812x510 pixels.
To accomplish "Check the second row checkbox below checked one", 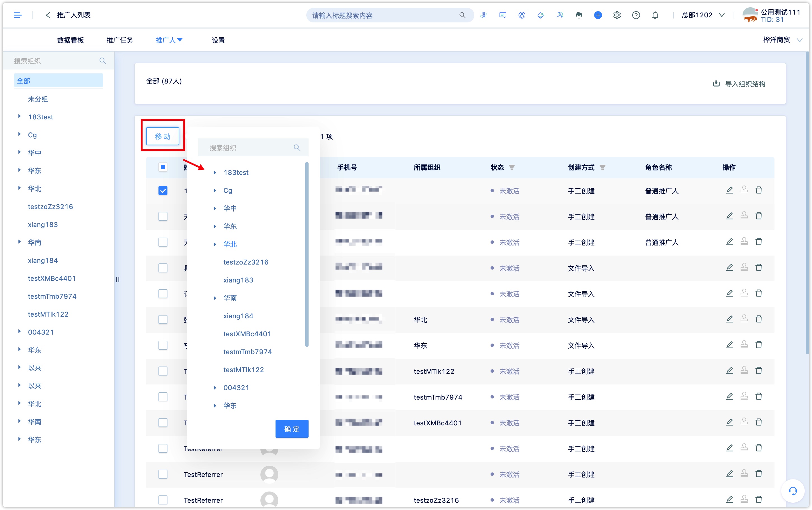I will tap(163, 217).
